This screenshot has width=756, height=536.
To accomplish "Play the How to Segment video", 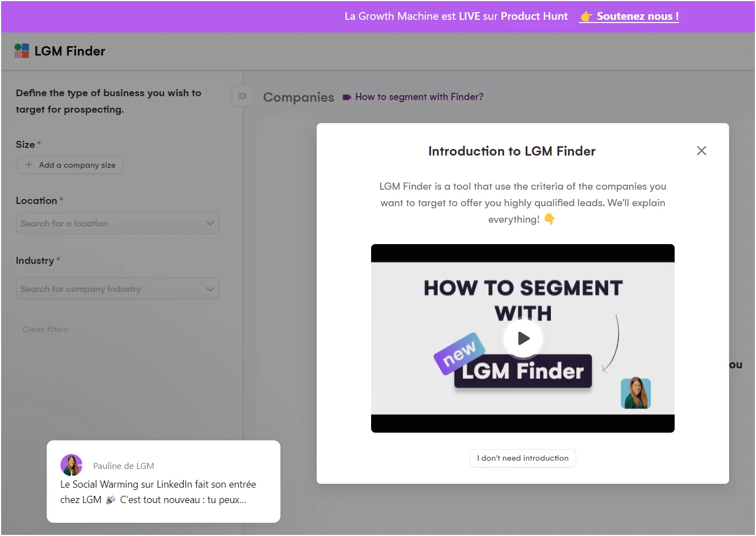I will [x=523, y=338].
